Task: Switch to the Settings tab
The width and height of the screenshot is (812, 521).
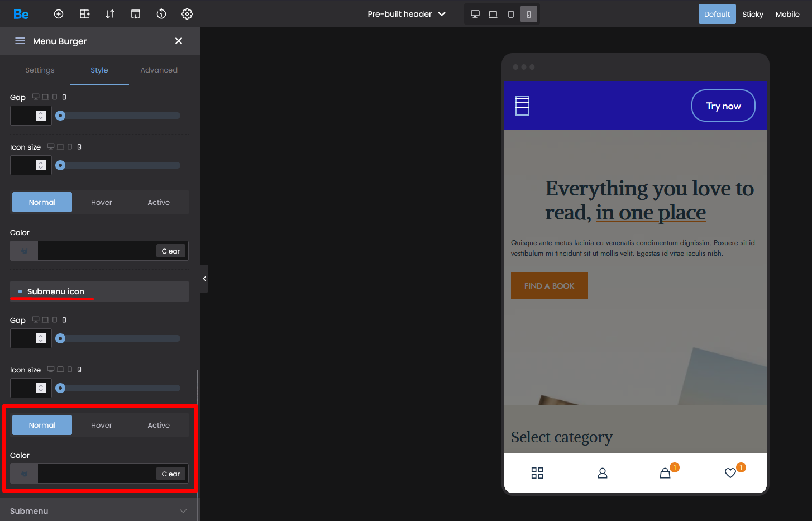Action: tap(40, 70)
